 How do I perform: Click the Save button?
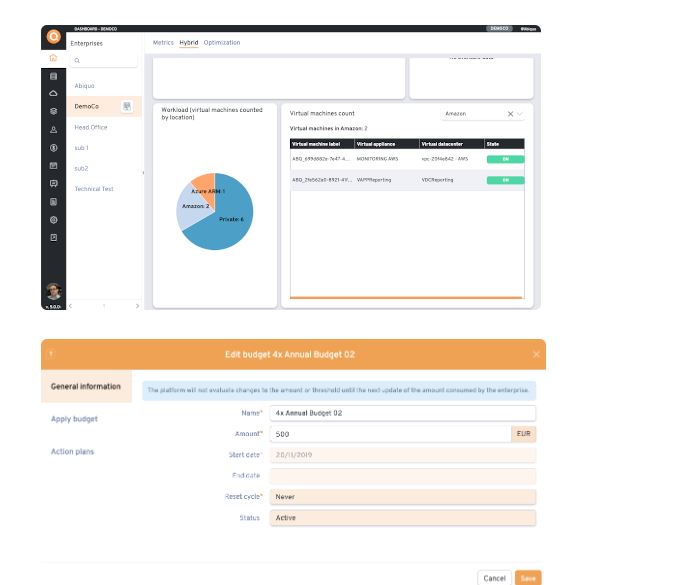528,578
